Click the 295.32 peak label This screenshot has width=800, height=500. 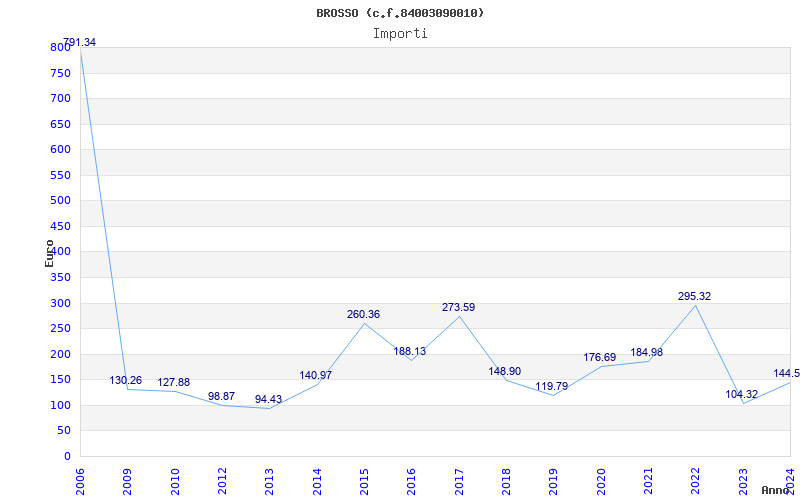coord(694,296)
